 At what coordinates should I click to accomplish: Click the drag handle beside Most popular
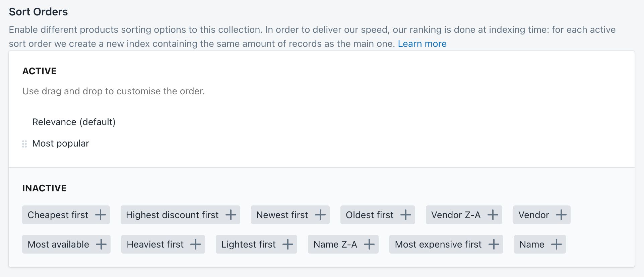pyautogui.click(x=24, y=144)
